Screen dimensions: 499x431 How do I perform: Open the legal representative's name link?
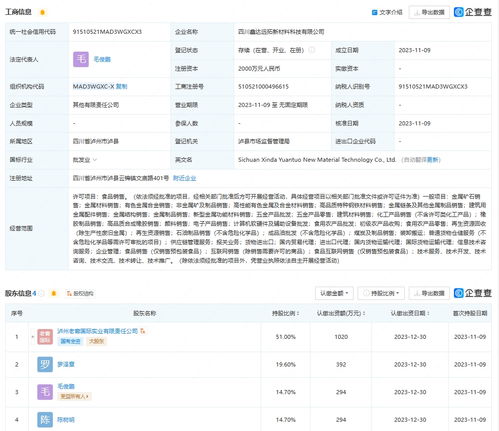tap(102, 59)
